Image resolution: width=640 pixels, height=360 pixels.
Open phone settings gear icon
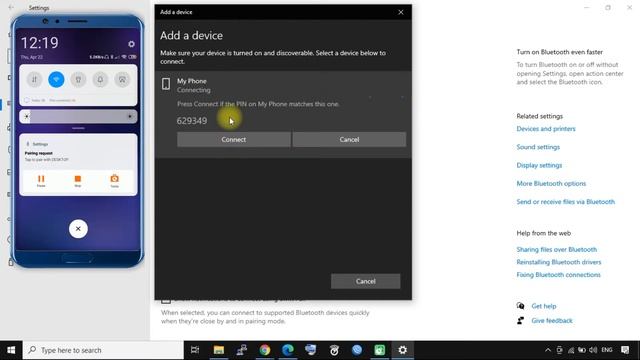(131, 44)
